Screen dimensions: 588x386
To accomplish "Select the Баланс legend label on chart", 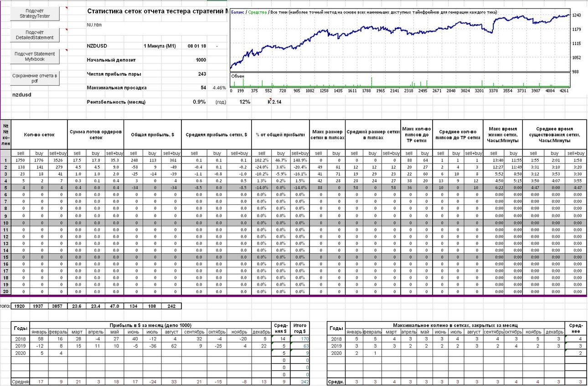I will click(237, 12).
